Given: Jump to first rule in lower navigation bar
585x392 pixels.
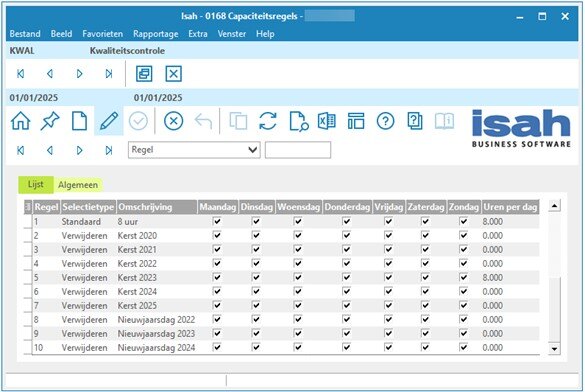Looking at the screenshot, I should [21, 150].
